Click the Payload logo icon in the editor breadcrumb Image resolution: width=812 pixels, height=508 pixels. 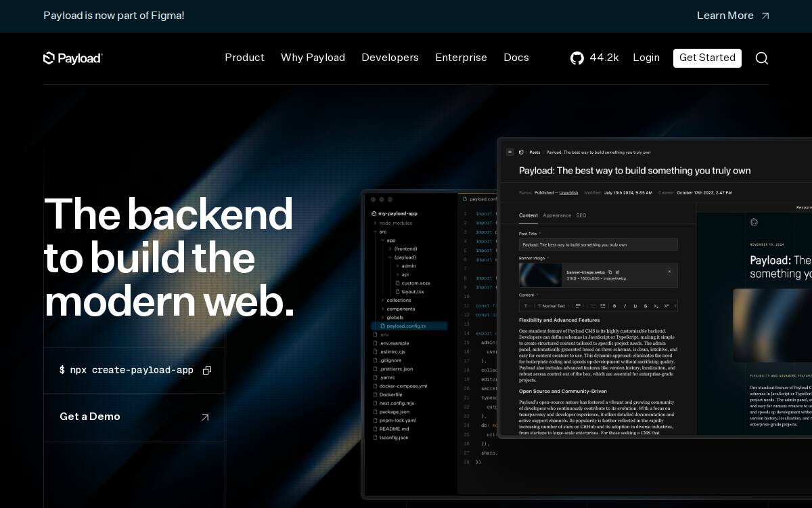[x=521, y=152]
